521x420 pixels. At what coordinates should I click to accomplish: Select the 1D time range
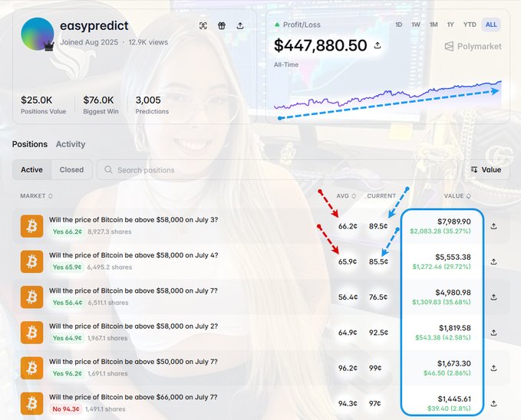coord(399,25)
